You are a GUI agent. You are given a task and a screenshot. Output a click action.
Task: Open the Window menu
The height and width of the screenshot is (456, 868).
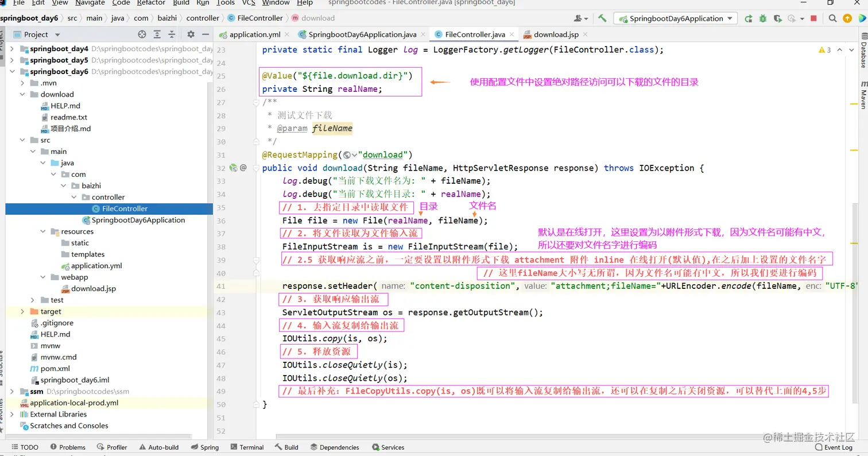(276, 3)
